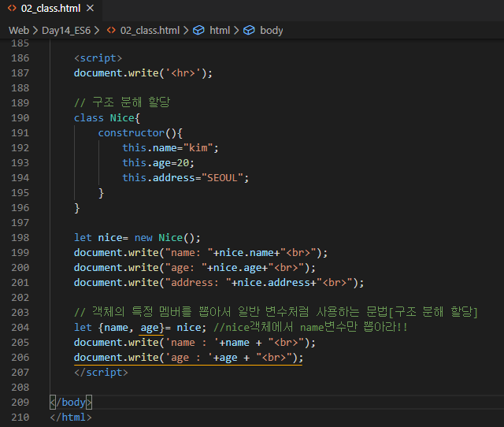
Task: Click the closing </body> tag
Action: tap(71, 403)
